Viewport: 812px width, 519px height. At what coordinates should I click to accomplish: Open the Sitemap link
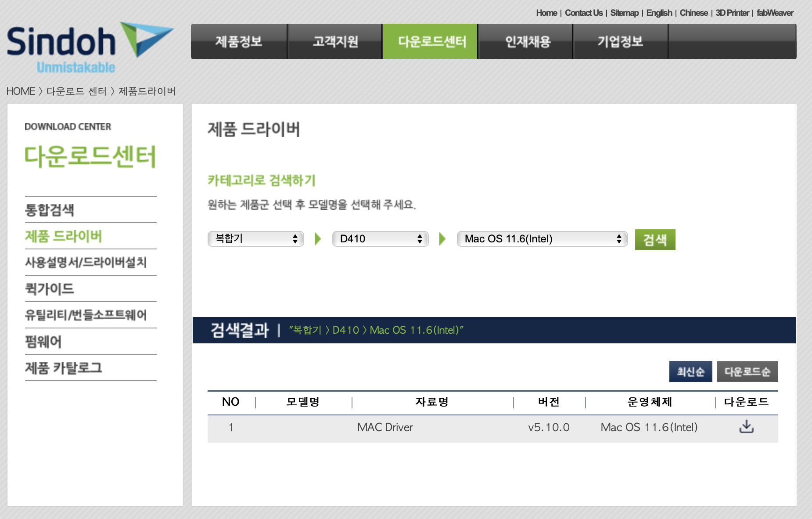point(624,13)
